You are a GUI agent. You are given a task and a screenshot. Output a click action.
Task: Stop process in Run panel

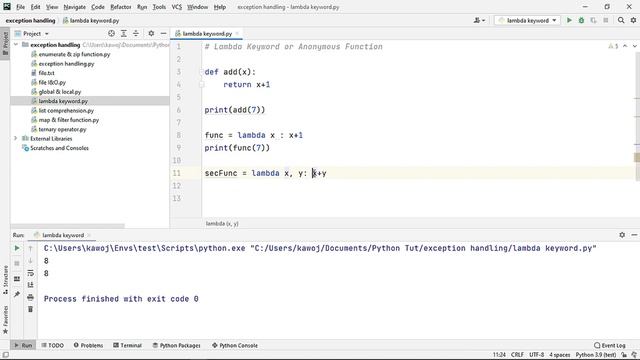pyautogui.click(x=17, y=263)
